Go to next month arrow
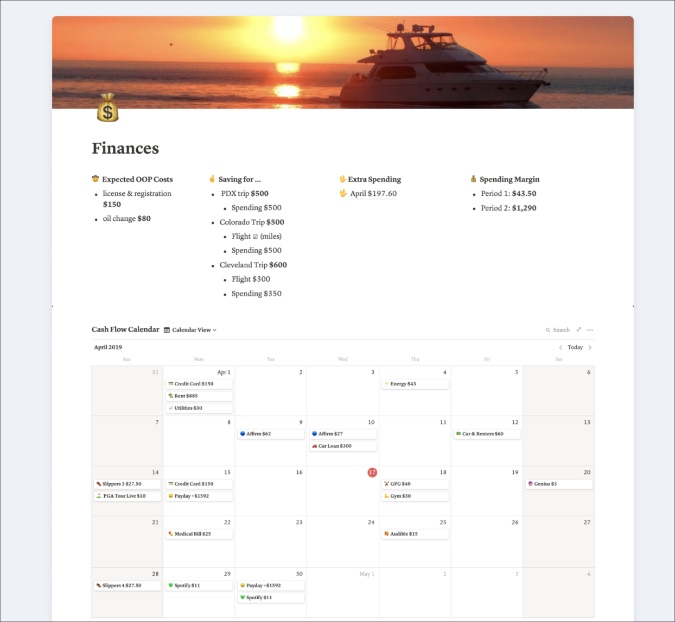The height and width of the screenshot is (622, 675). click(590, 347)
